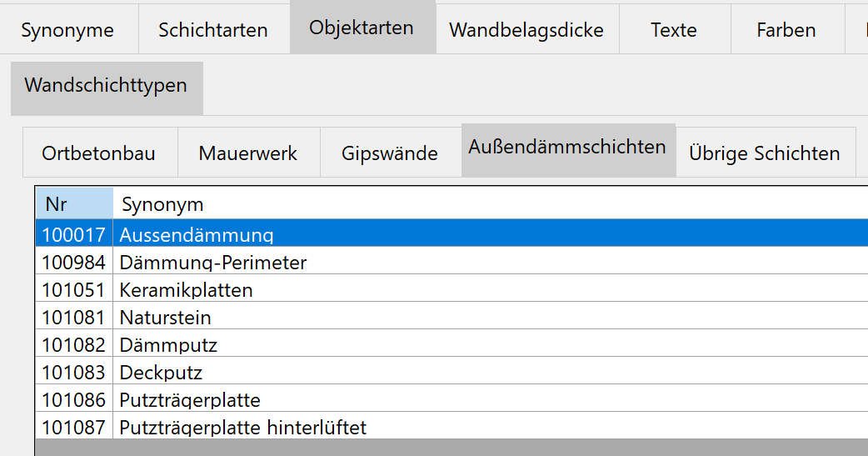This screenshot has width=868, height=456.
Task: Select the Außendämmschichten tab
Action: 568,149
